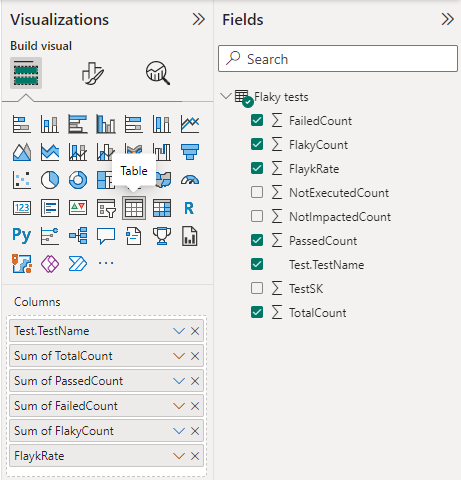The width and height of the screenshot is (461, 480).
Task: Select the Slicer visual
Action: click(106, 208)
